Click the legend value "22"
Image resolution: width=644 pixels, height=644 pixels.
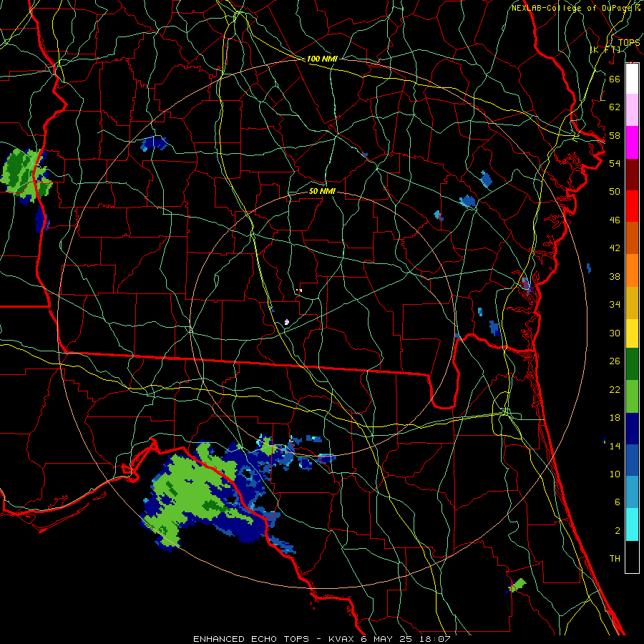pos(615,390)
